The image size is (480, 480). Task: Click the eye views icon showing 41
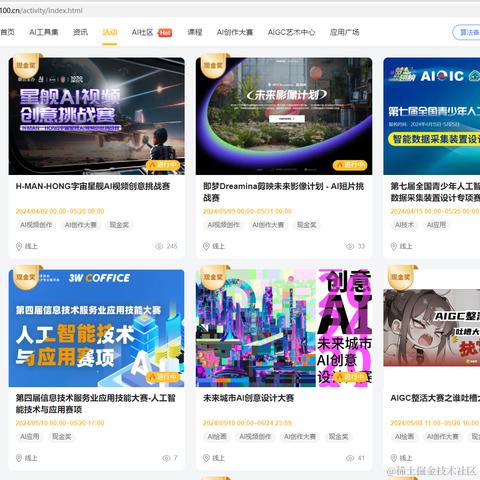[x=350, y=458]
